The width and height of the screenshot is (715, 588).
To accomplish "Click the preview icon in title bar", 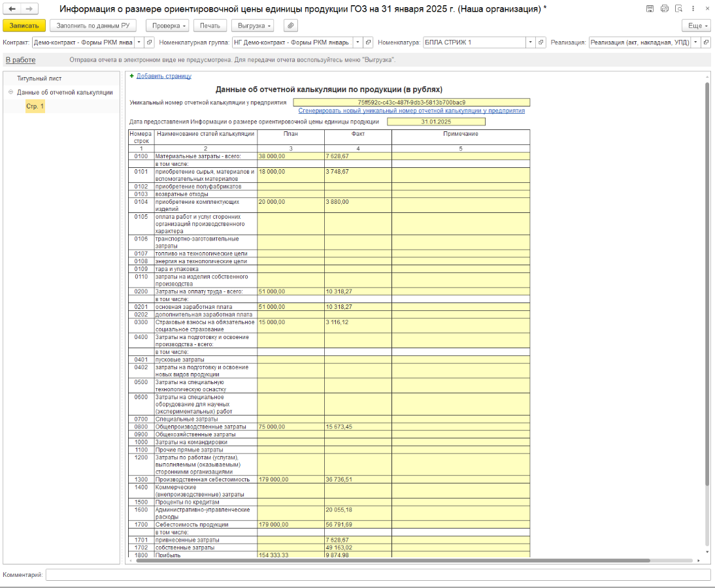I will tap(679, 8).
